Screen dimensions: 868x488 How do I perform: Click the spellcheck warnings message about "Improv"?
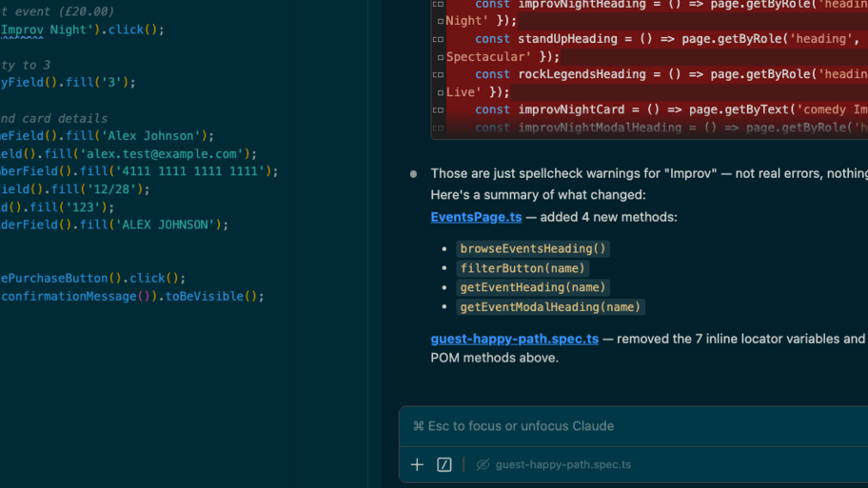point(649,173)
